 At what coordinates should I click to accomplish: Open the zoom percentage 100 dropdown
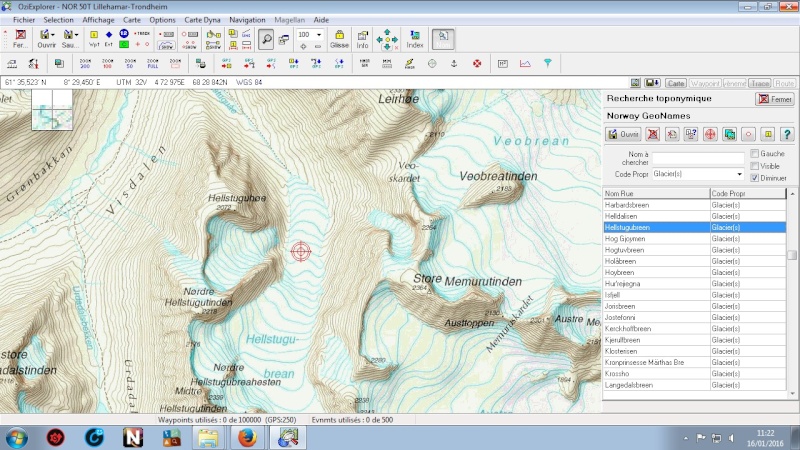tap(319, 35)
